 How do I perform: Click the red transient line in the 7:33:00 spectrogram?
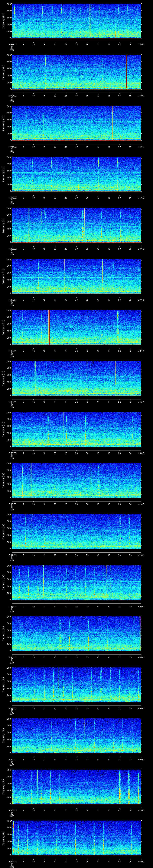pos(112,123)
